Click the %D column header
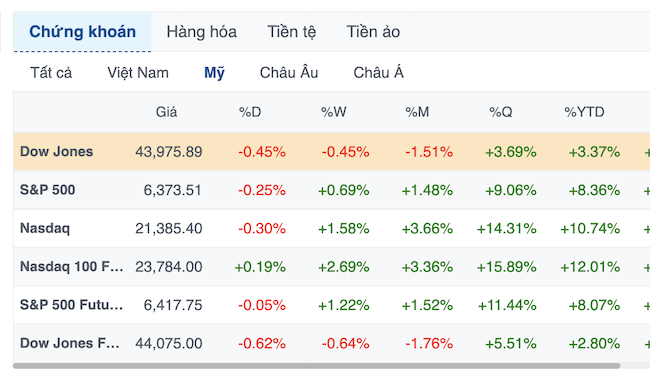Screen dimensions: 650x381 pyautogui.click(x=250, y=112)
